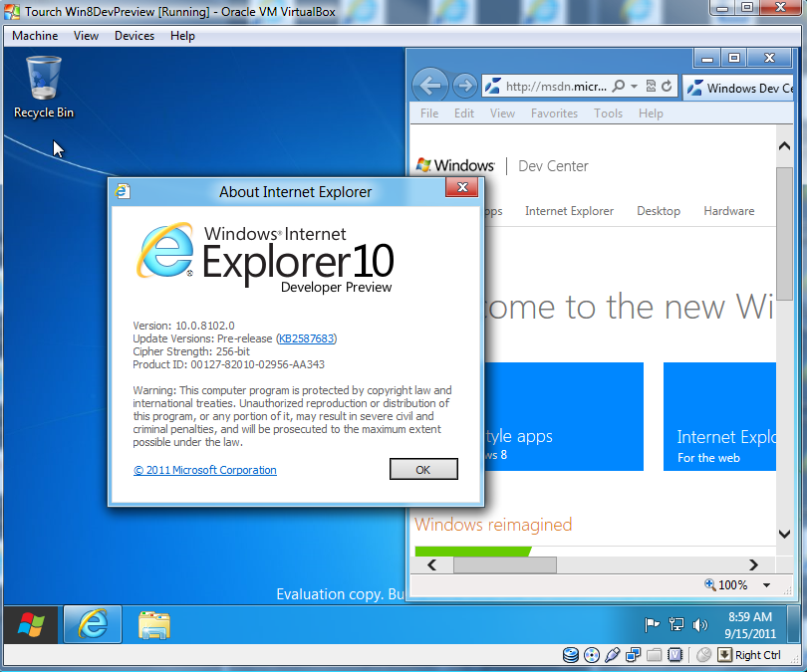This screenshot has height=672, width=807.
Task: Click the VirtualBox hard disk activity icon
Action: [x=570, y=654]
